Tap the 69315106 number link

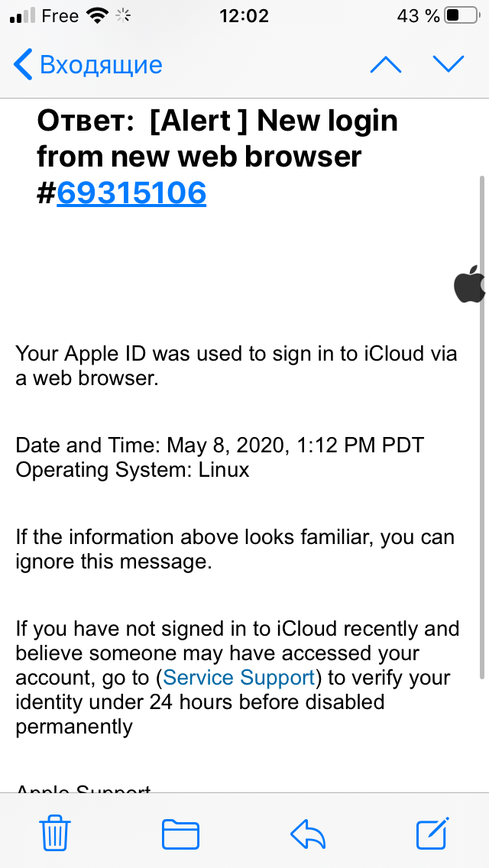(131, 193)
